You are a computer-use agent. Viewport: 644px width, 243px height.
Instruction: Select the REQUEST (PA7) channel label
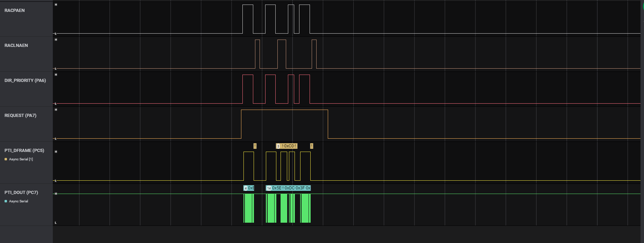click(20, 116)
